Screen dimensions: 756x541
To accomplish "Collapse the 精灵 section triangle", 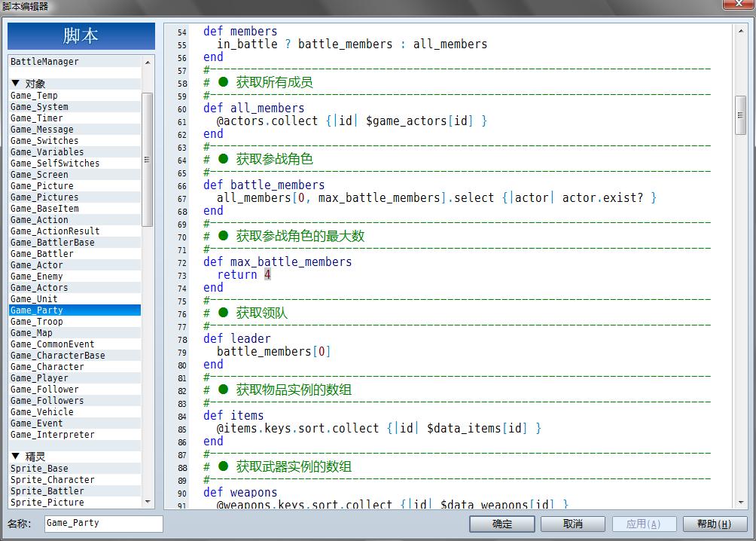I will click(x=15, y=456).
